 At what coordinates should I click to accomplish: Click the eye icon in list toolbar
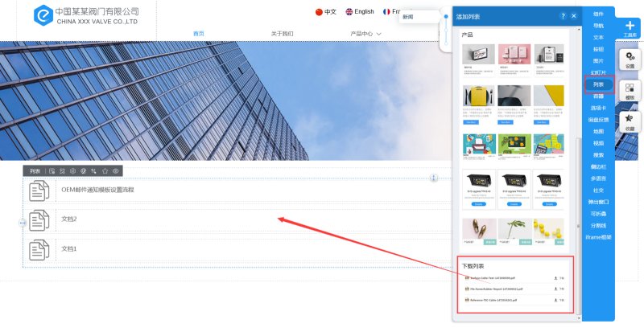coord(116,171)
